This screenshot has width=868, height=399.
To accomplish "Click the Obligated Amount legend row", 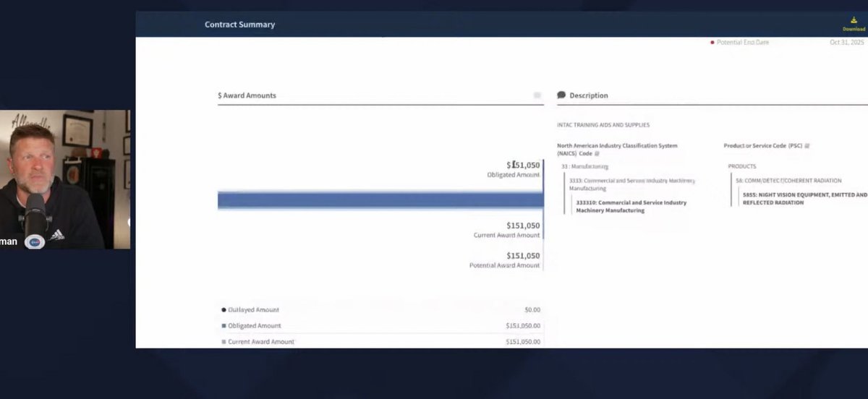I will pos(380,326).
